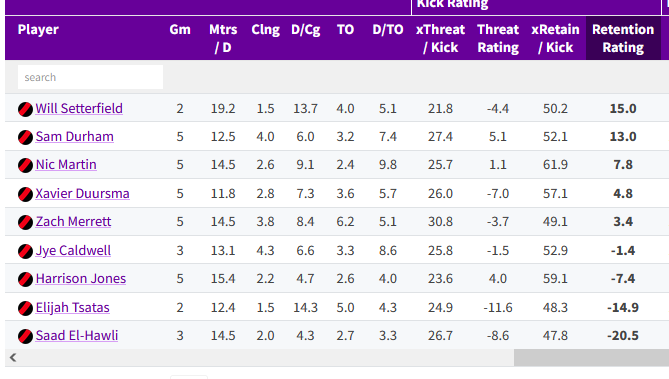Viewport: 669px width, 379px height.
Task: Open Will Setterfield player page
Action: (x=79, y=108)
